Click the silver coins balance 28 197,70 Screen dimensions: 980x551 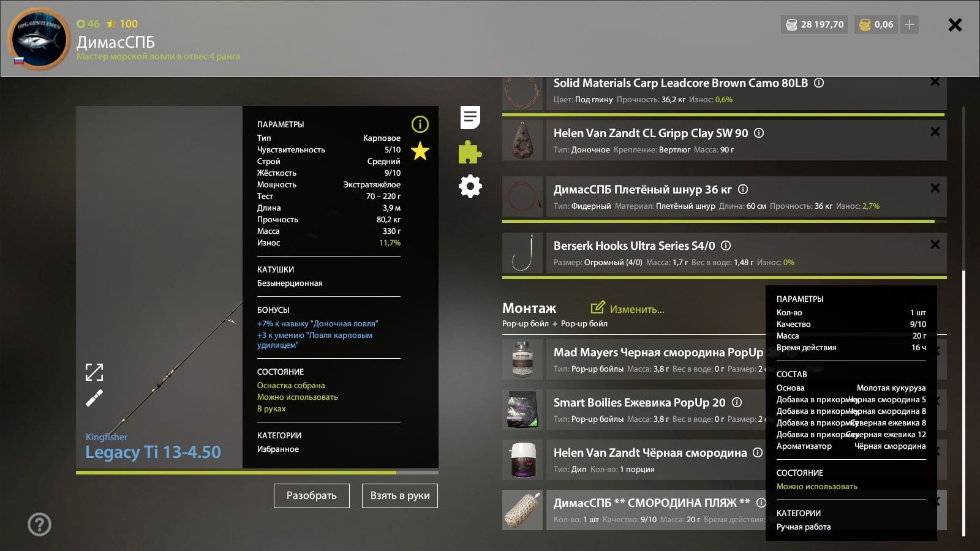point(815,24)
